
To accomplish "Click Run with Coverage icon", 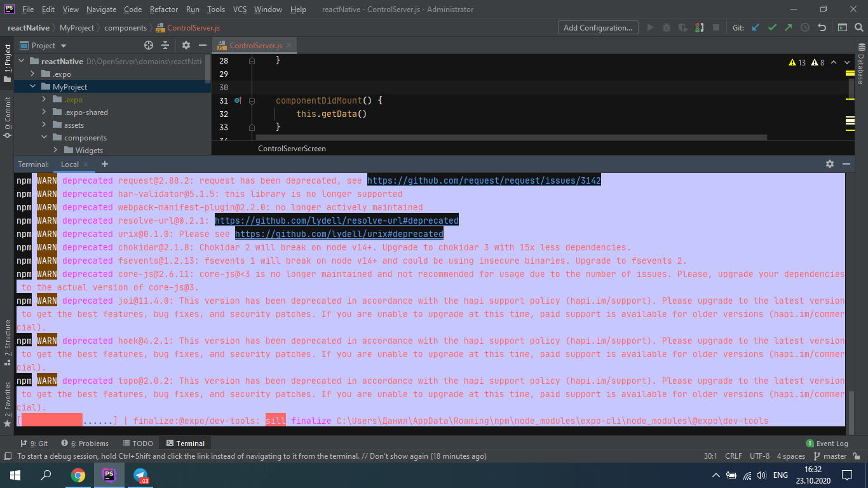I will coord(682,27).
